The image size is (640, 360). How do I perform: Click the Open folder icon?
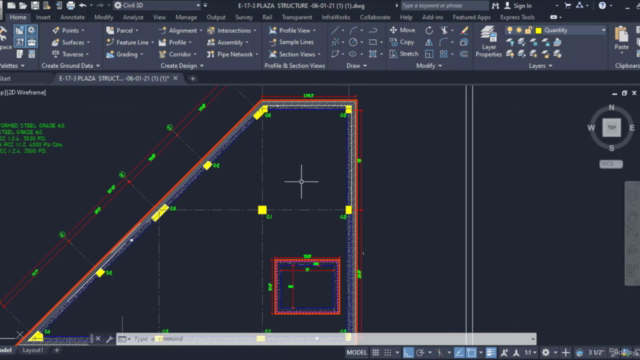23,5
